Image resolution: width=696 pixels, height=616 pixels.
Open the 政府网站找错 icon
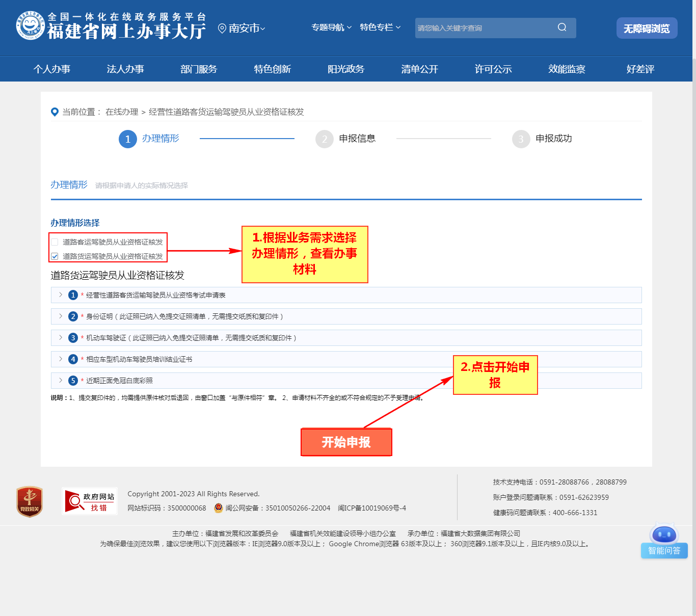point(90,501)
